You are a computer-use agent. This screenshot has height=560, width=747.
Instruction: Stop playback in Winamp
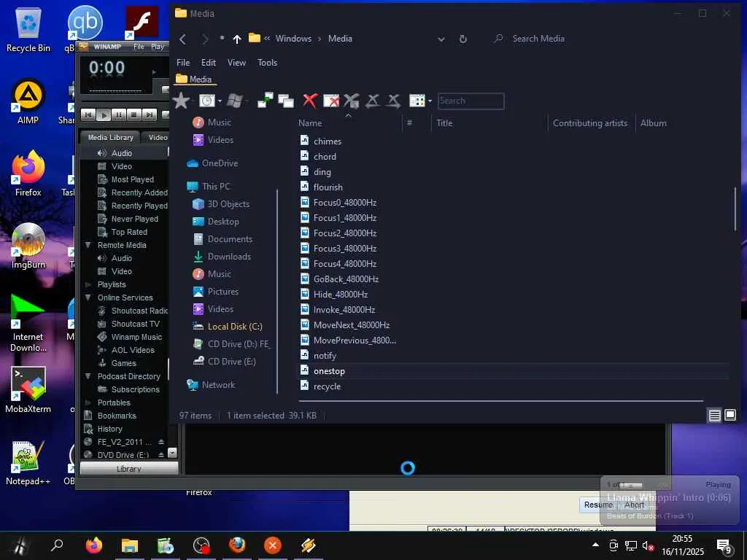134,114
